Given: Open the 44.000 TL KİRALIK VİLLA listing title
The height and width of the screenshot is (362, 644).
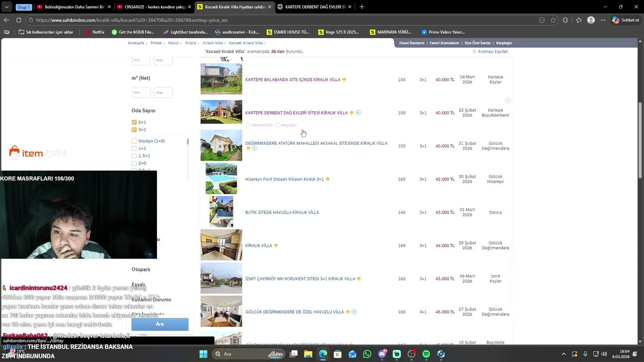Looking at the screenshot, I should (259, 245).
